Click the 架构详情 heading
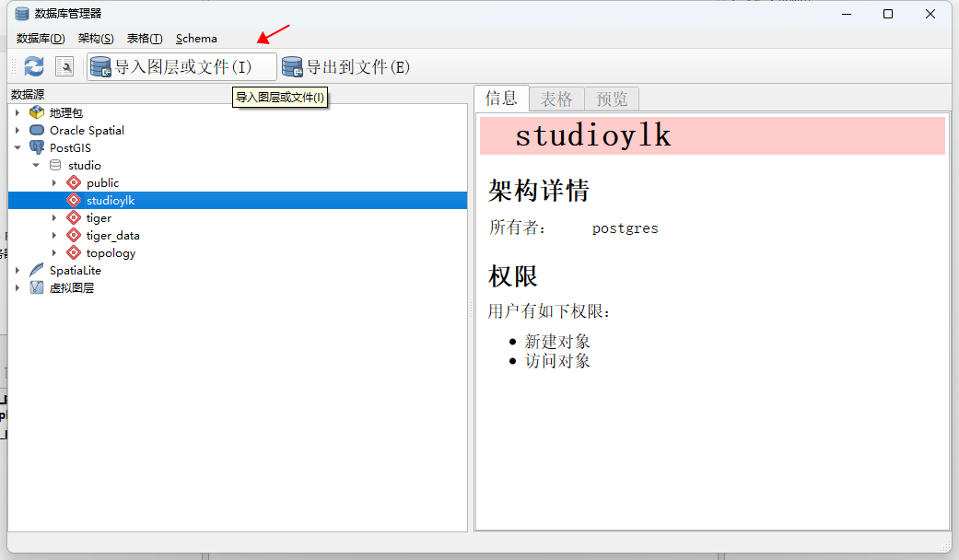The height and width of the screenshot is (560, 959). (x=539, y=191)
